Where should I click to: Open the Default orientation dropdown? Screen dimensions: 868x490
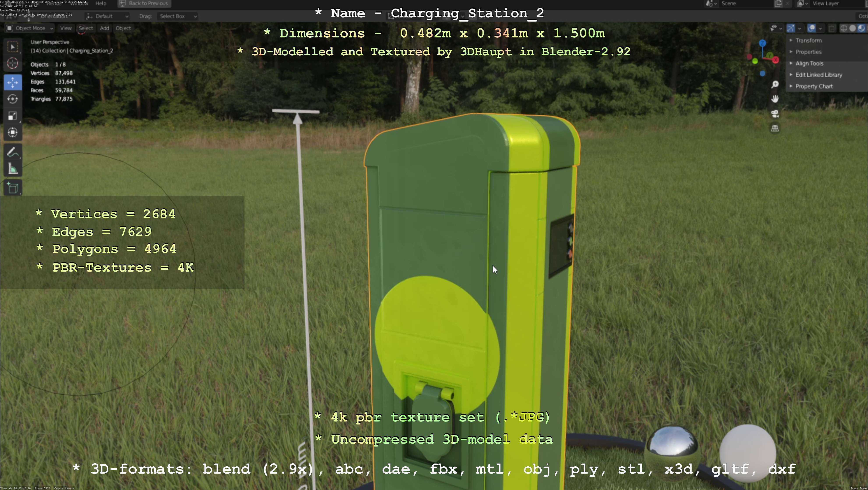click(x=107, y=16)
